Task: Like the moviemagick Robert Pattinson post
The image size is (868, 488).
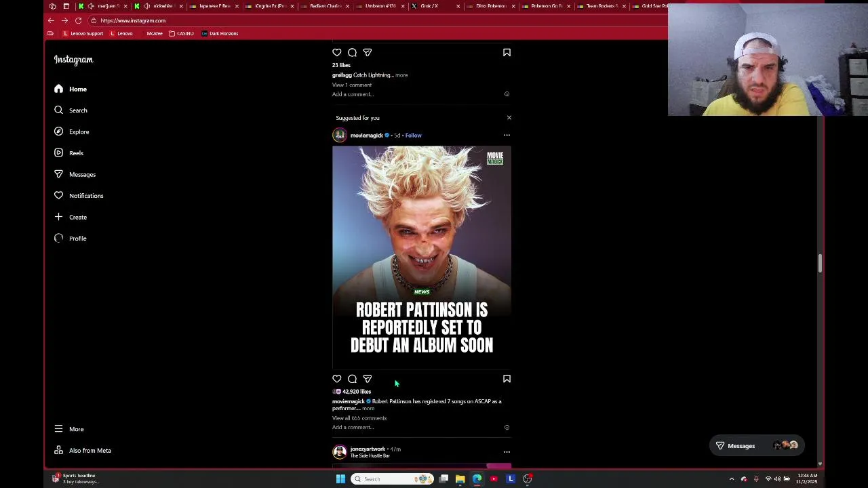Action: [x=337, y=379]
